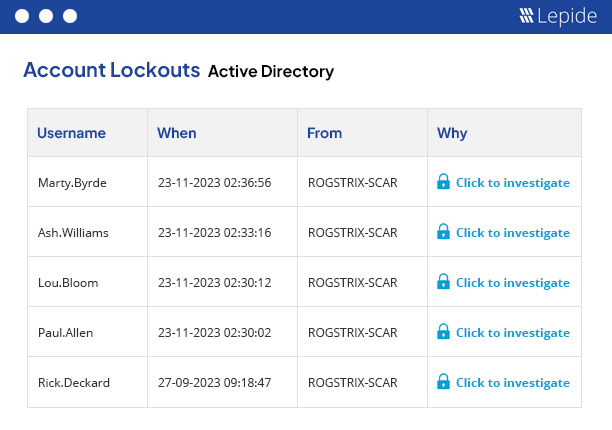Screen dimensions: 612x430
Task: Open 'Click to investigate' for Lou.Bloom
Action: click(512, 283)
